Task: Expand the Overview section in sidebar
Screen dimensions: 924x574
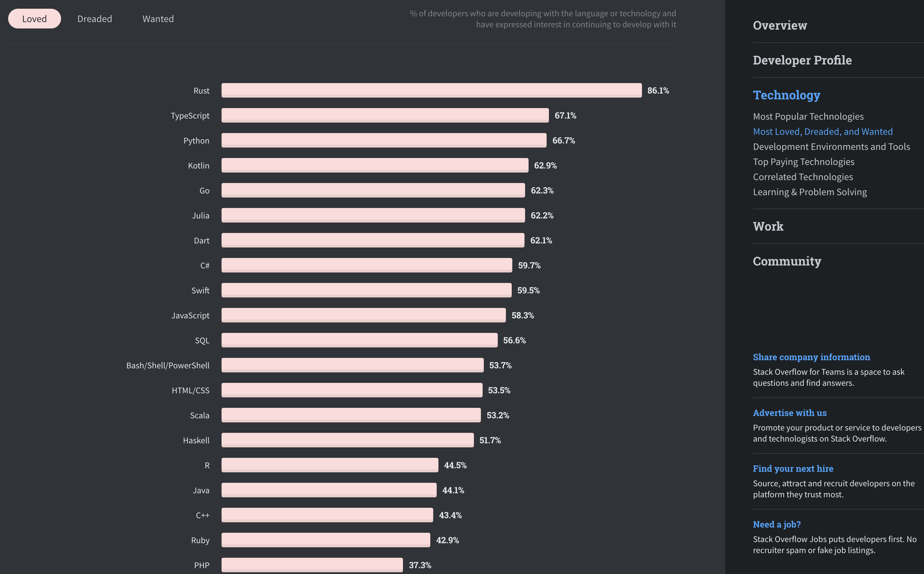Action: click(x=779, y=25)
